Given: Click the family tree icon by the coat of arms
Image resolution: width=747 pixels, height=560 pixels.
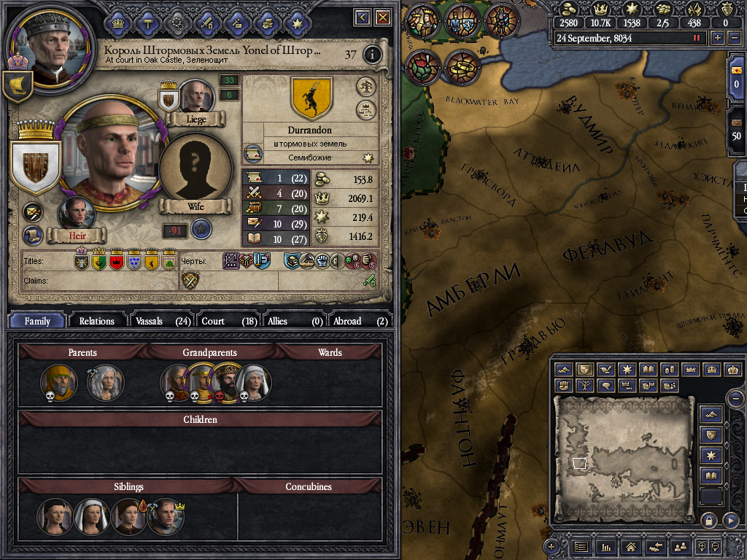Looking at the screenshot, I should click(366, 87).
